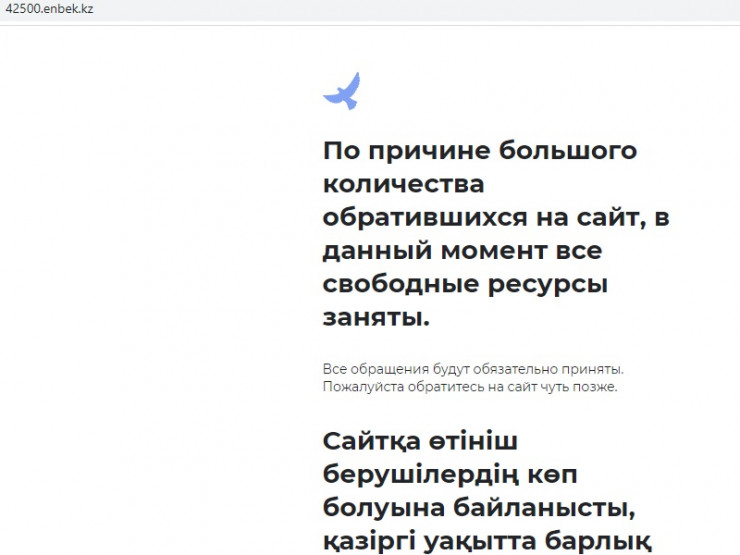Click the Kazakh line "қазіргі уақытта барлық"
The image size is (740, 555).
(488, 541)
